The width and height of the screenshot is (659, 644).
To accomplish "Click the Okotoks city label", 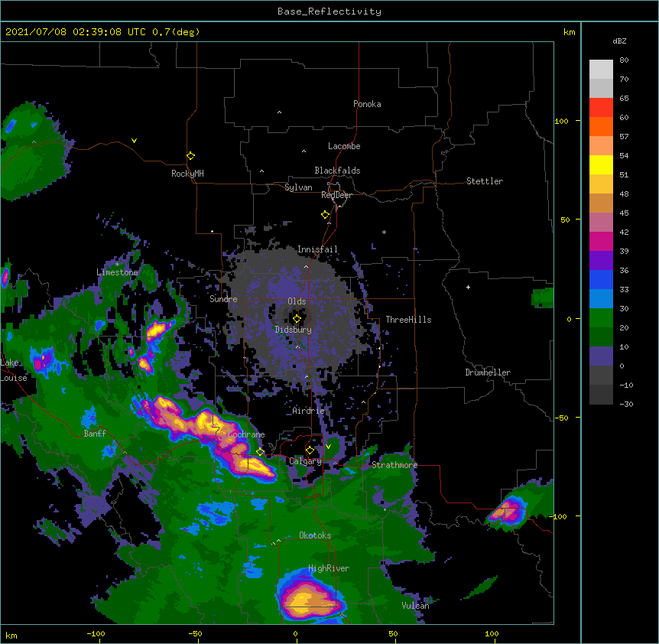I will 315,535.
